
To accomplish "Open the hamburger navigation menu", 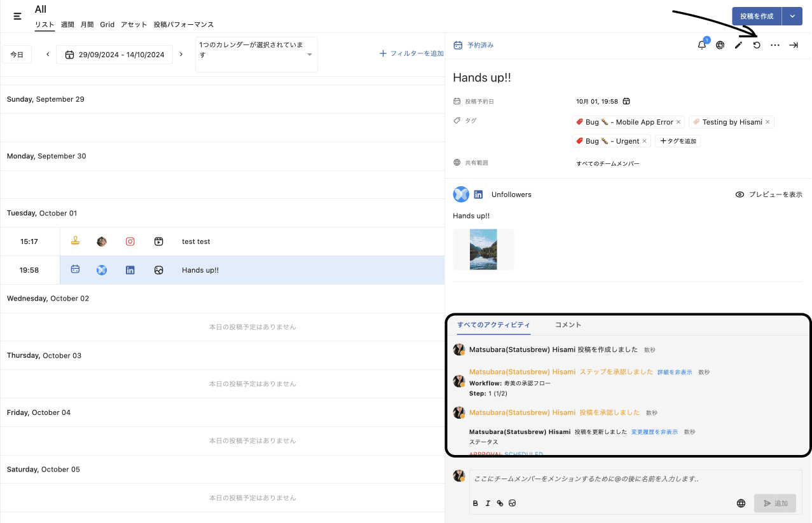I will click(x=17, y=16).
